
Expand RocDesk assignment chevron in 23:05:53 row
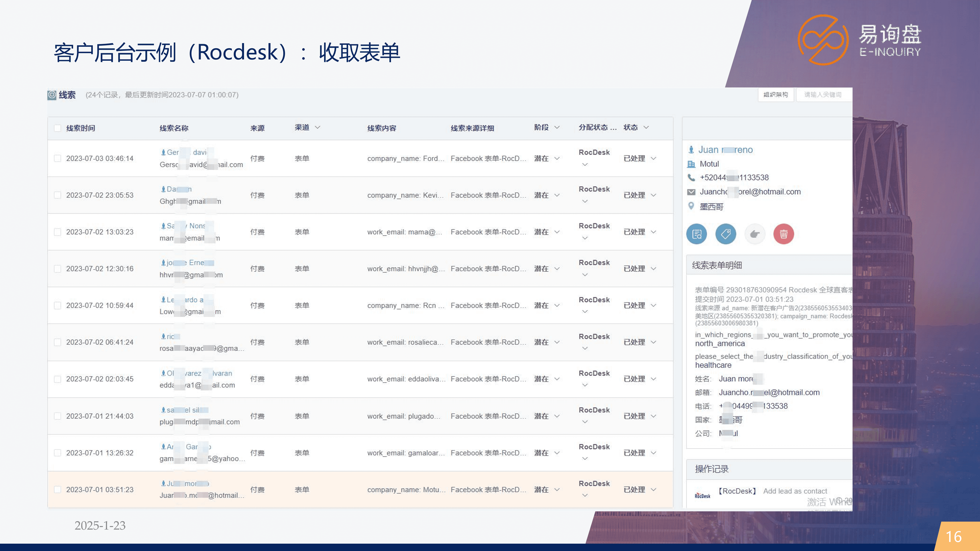(585, 201)
